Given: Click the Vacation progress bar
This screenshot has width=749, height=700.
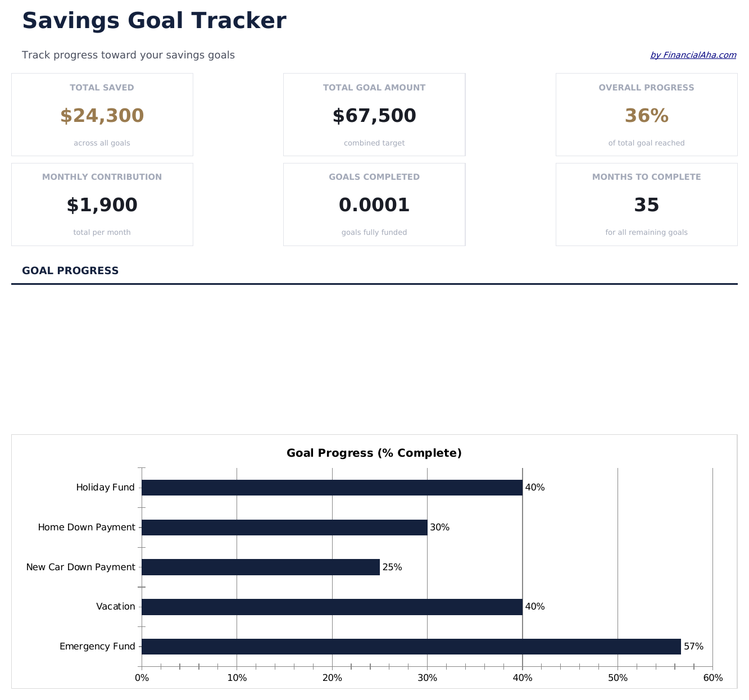Looking at the screenshot, I should (332, 607).
